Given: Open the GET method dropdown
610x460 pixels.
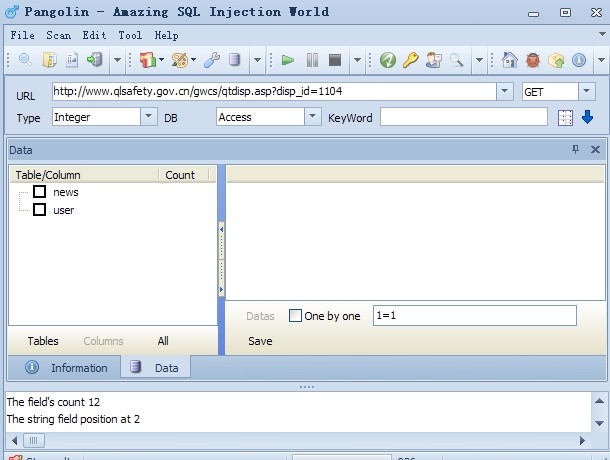Looking at the screenshot, I should 587,91.
